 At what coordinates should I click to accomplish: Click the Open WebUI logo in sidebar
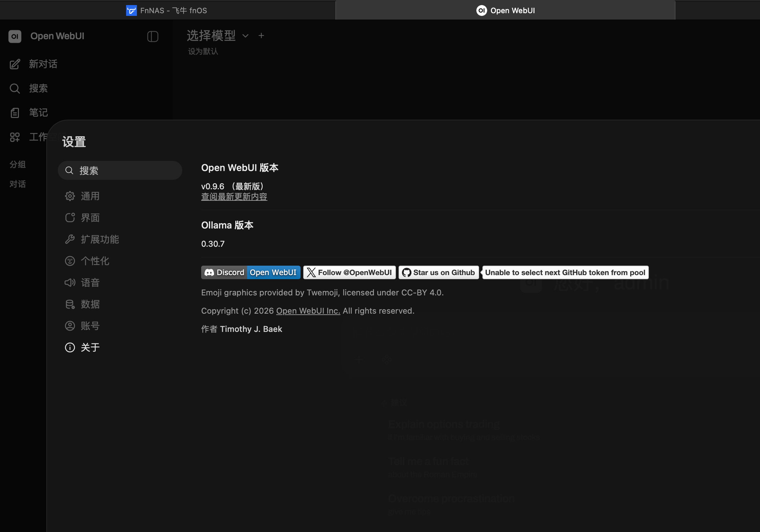15,37
